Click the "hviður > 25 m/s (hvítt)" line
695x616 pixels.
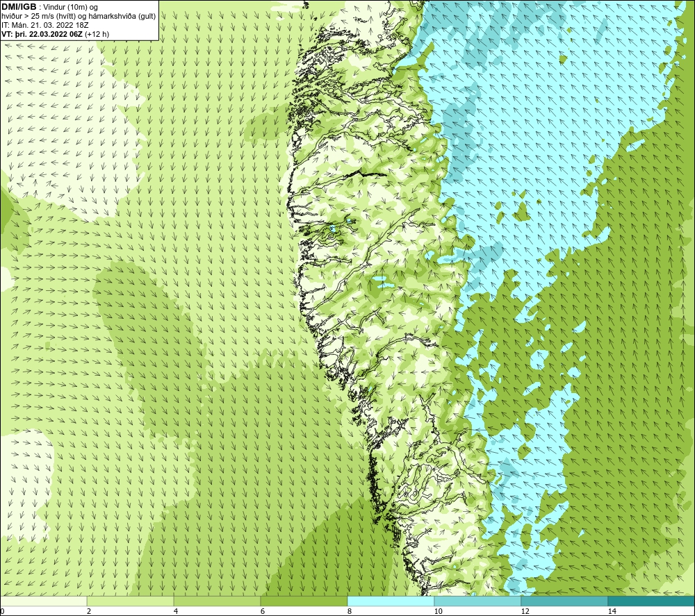39,17
